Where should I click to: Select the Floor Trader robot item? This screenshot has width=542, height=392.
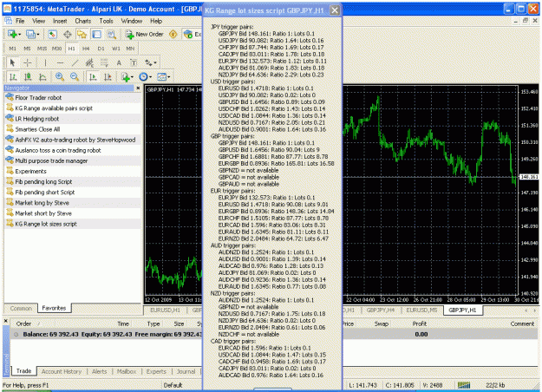click(x=38, y=98)
